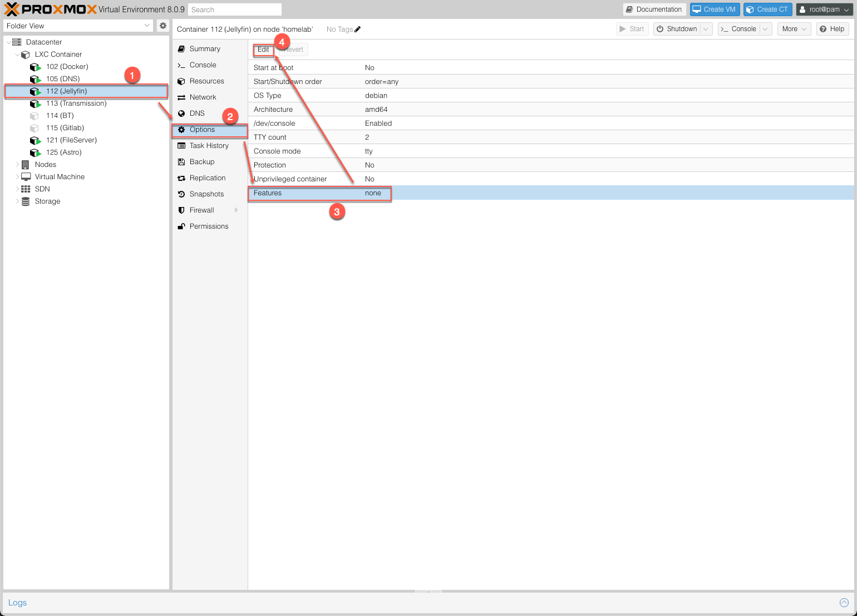
Task: Open the Network settings via its sidebar icon
Action: tap(182, 97)
